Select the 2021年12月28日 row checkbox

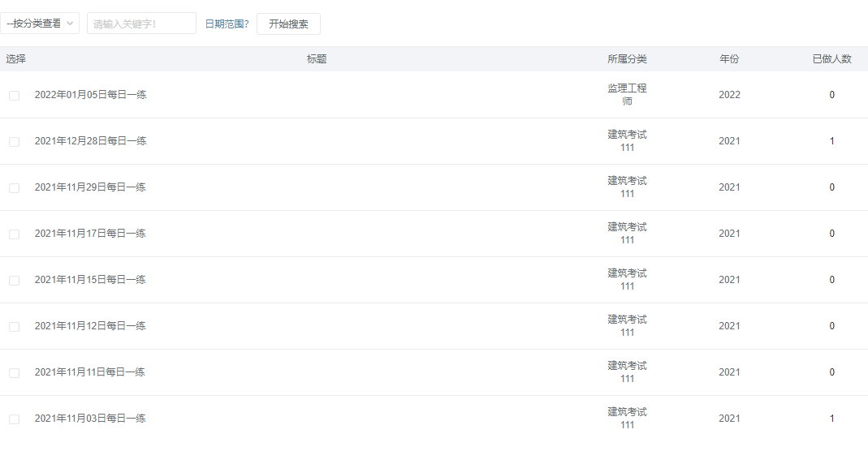tap(14, 142)
